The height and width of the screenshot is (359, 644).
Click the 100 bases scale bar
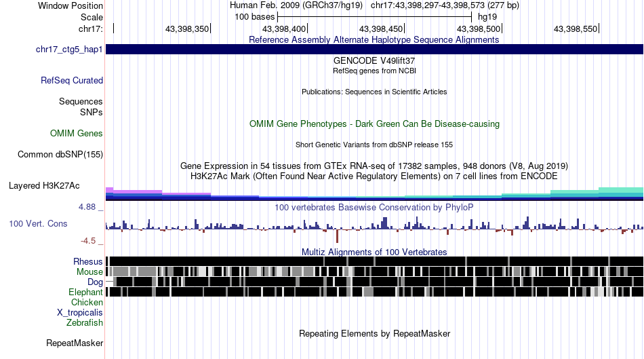click(375, 17)
